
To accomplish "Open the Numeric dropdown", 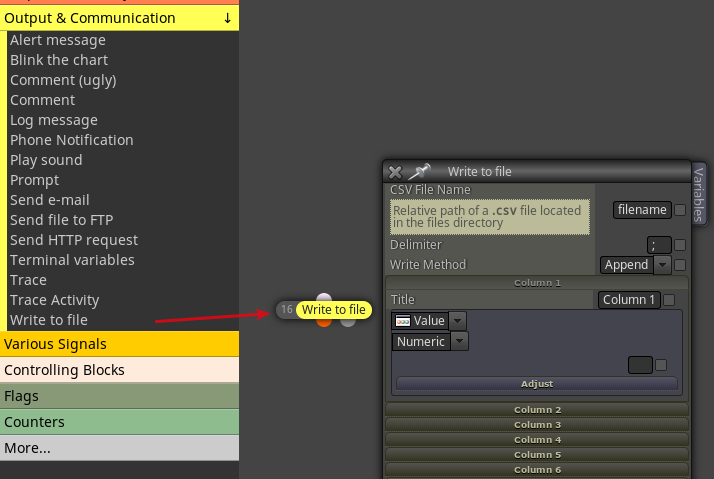I will pyautogui.click(x=459, y=341).
